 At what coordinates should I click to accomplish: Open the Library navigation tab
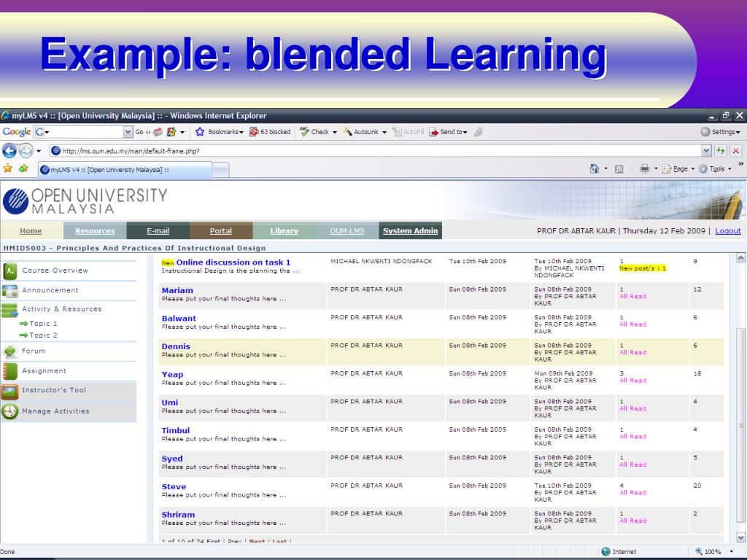tap(284, 230)
